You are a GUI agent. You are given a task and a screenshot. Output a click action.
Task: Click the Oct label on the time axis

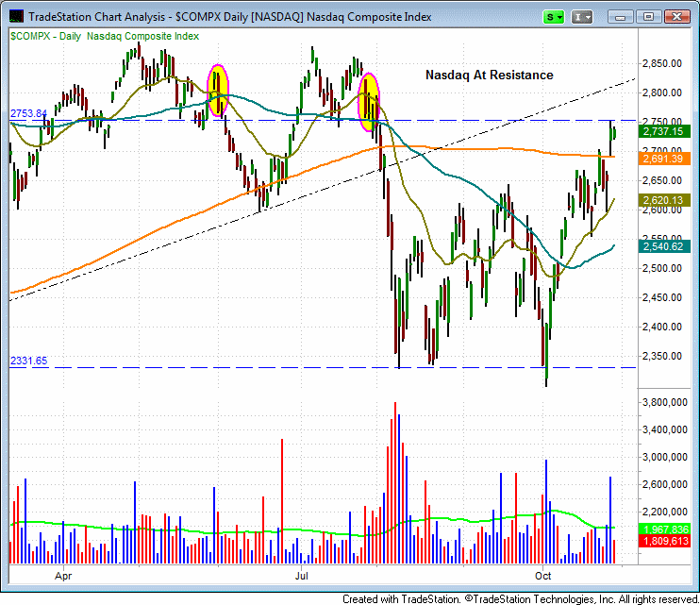point(542,576)
